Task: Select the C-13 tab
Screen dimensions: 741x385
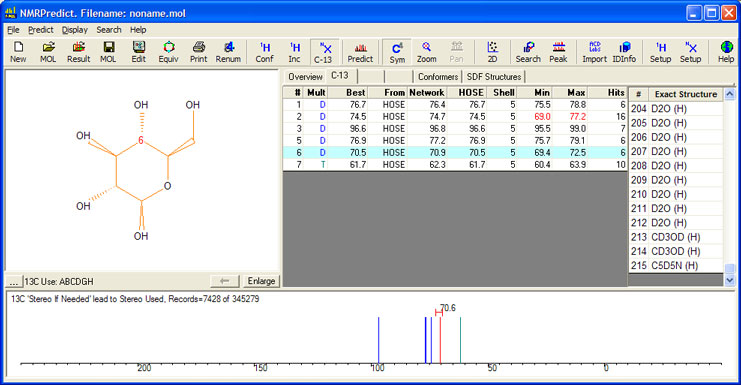Action: (340, 76)
